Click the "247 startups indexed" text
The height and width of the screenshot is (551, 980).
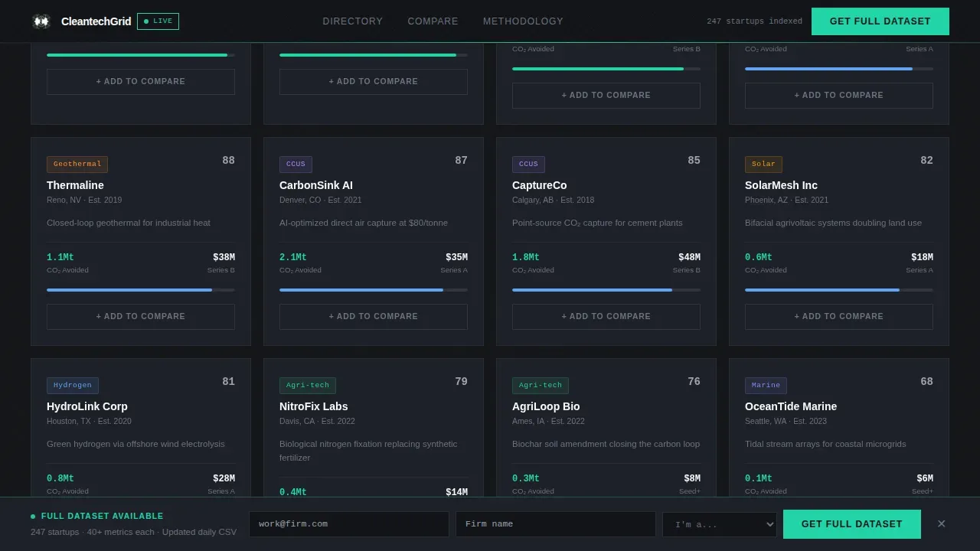pyautogui.click(x=754, y=21)
